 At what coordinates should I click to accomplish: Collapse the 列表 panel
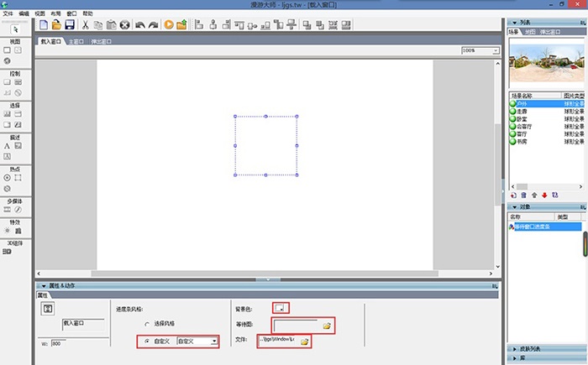(x=515, y=23)
